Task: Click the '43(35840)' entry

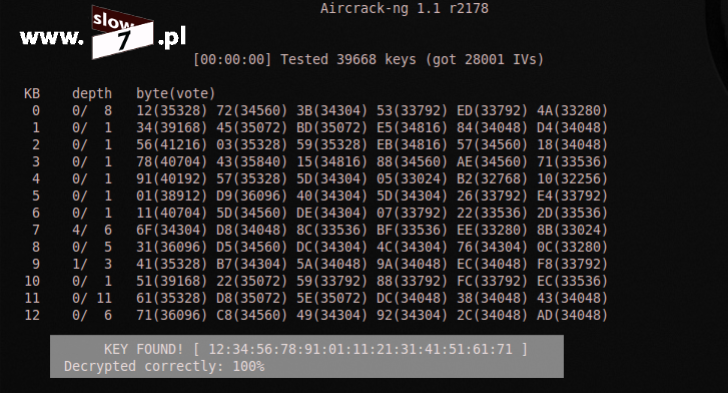Action: coord(252,162)
